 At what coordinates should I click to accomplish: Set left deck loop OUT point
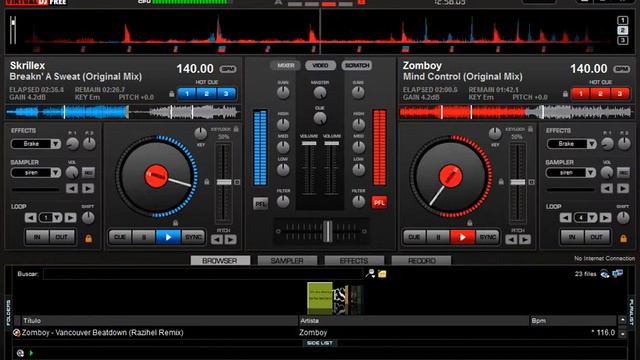[x=62, y=237]
